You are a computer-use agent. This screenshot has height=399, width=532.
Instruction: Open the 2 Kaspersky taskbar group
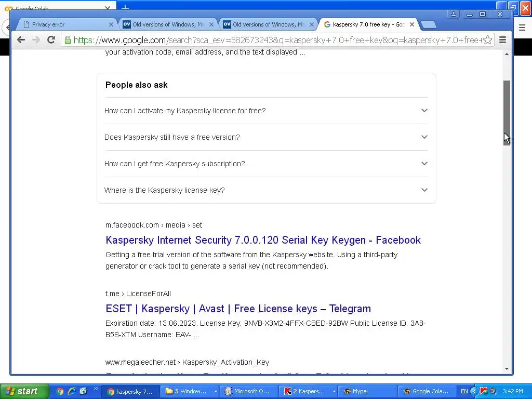pyautogui.click(x=308, y=391)
